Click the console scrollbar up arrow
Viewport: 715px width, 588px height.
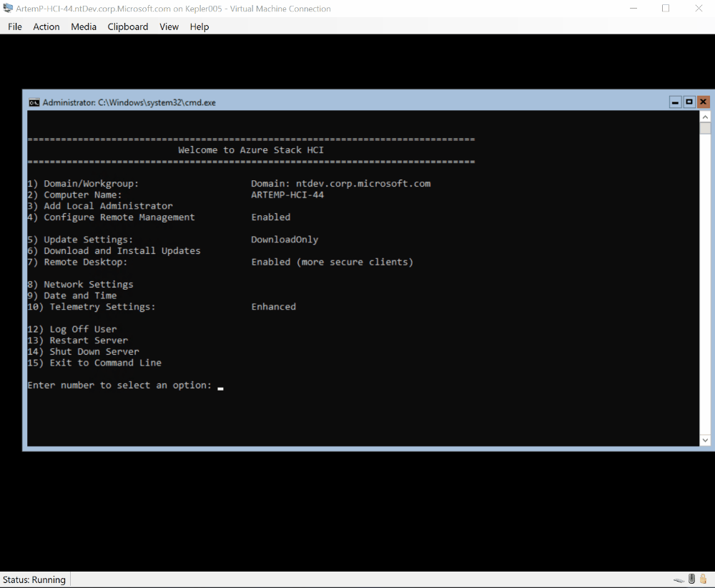(705, 117)
